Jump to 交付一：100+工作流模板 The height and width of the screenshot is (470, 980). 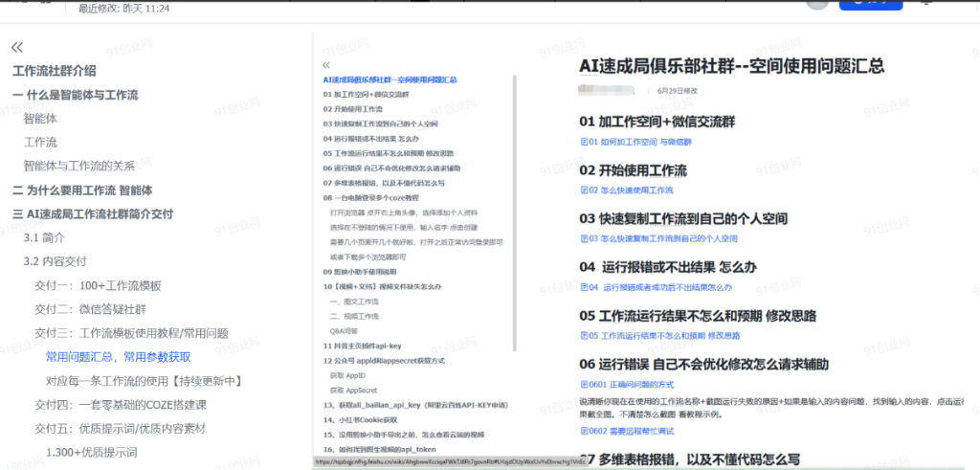[x=99, y=286]
